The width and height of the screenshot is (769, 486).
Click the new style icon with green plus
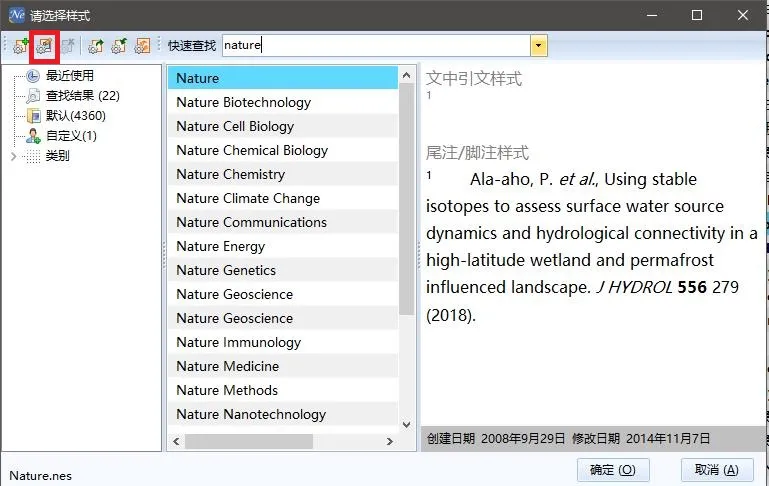click(x=21, y=46)
